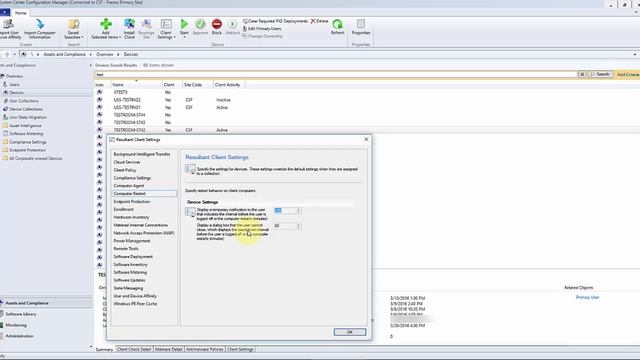Viewport: 640px width, 360px height.
Task: Select Software Updates in settings list
Action: point(129,280)
